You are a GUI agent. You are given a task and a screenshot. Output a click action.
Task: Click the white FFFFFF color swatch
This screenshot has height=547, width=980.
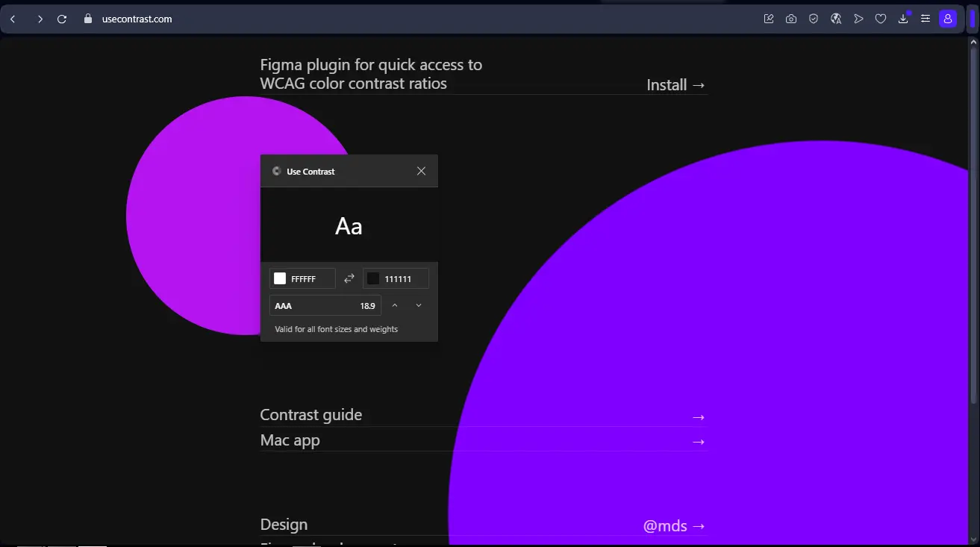pos(280,278)
